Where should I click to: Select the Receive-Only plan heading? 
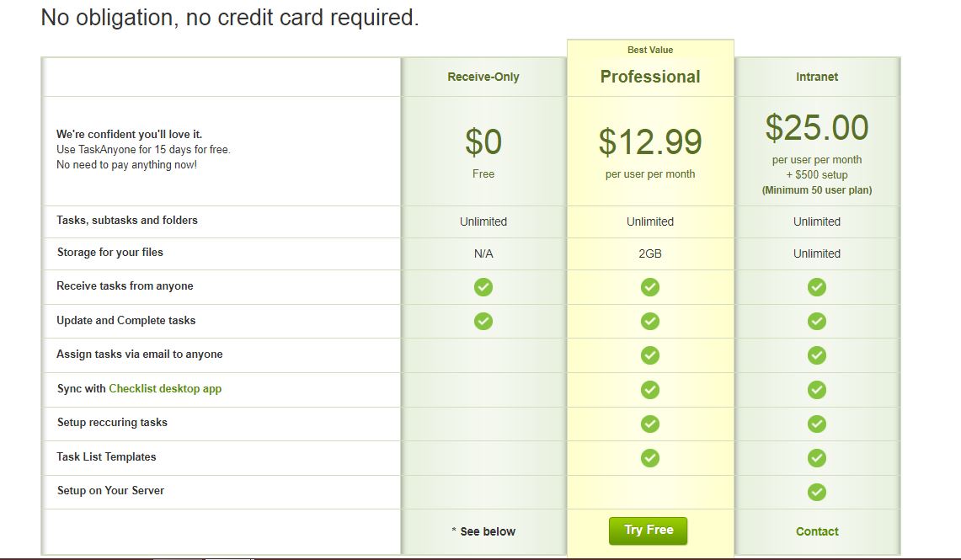coord(483,77)
